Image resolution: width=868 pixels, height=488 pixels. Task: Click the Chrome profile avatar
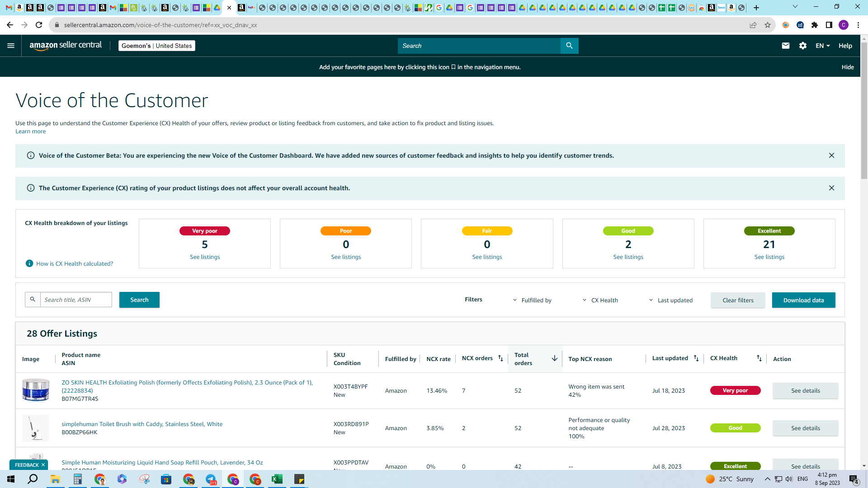(843, 25)
